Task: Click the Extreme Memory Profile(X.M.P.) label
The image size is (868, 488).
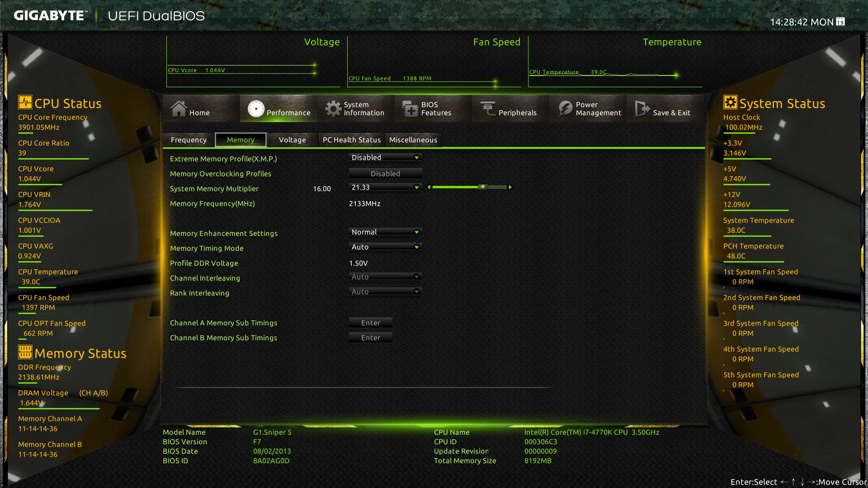Action: [223, 159]
